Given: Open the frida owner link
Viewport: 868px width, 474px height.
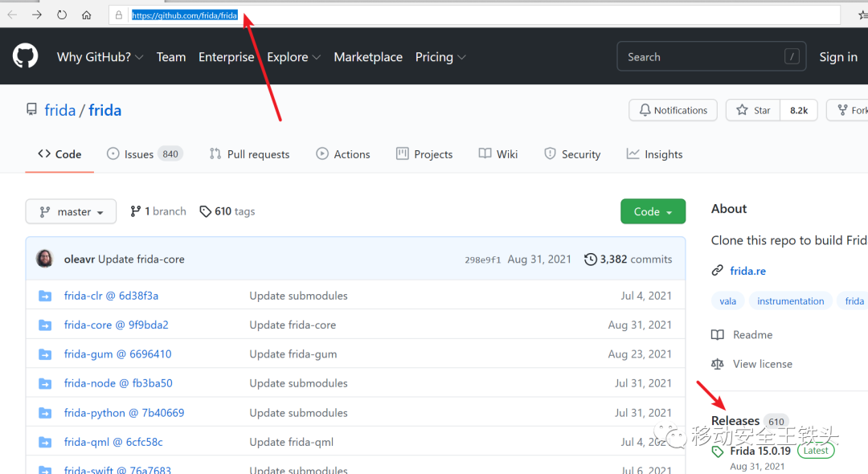Looking at the screenshot, I should point(59,110).
